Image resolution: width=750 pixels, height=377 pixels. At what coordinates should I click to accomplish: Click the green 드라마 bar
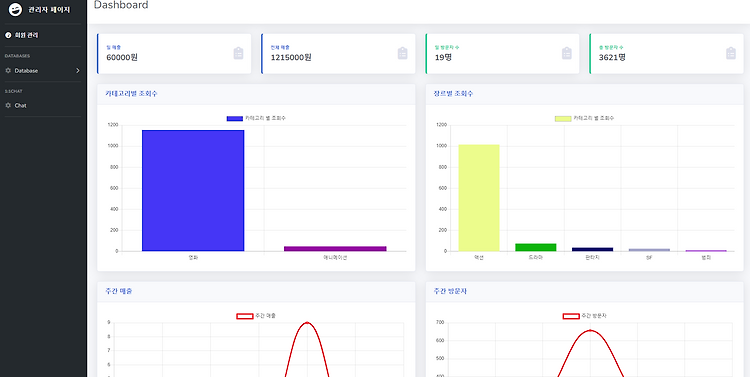click(536, 247)
